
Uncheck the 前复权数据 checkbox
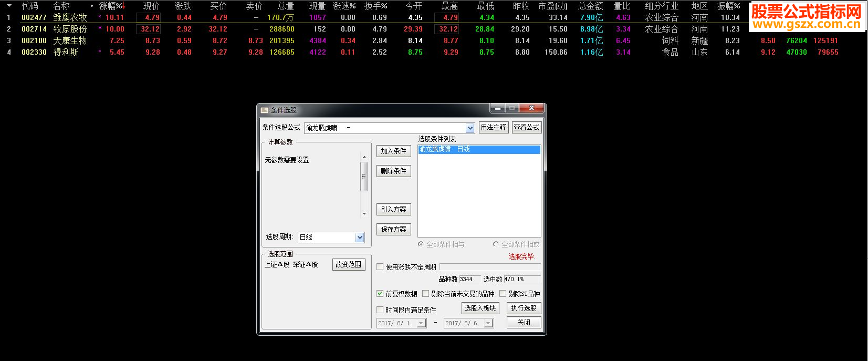pyautogui.click(x=380, y=294)
